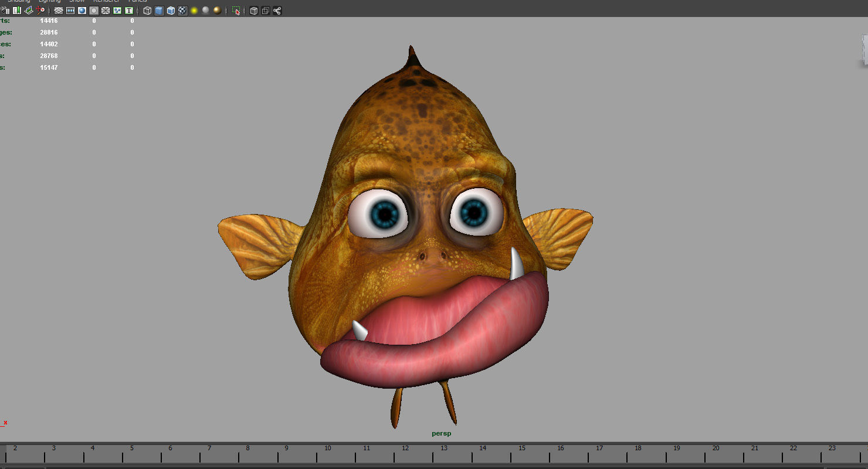Click HUD value 14402
Screen dimensions: 868x469
(49, 44)
